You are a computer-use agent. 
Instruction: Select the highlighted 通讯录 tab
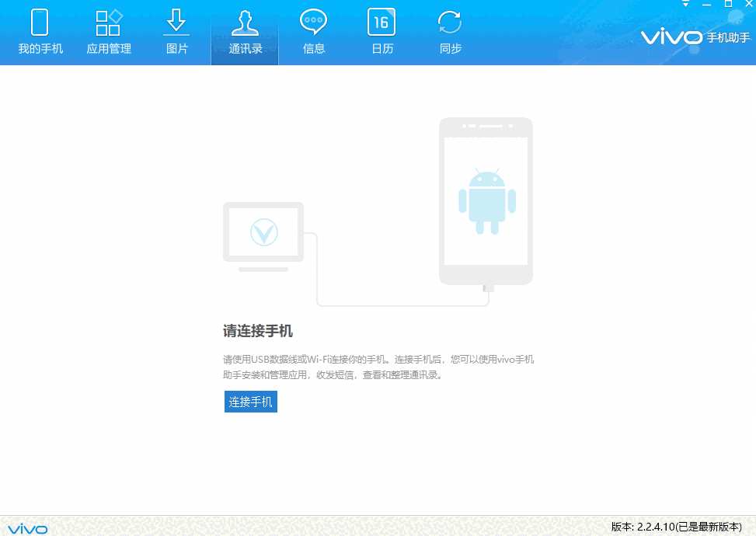click(245, 31)
